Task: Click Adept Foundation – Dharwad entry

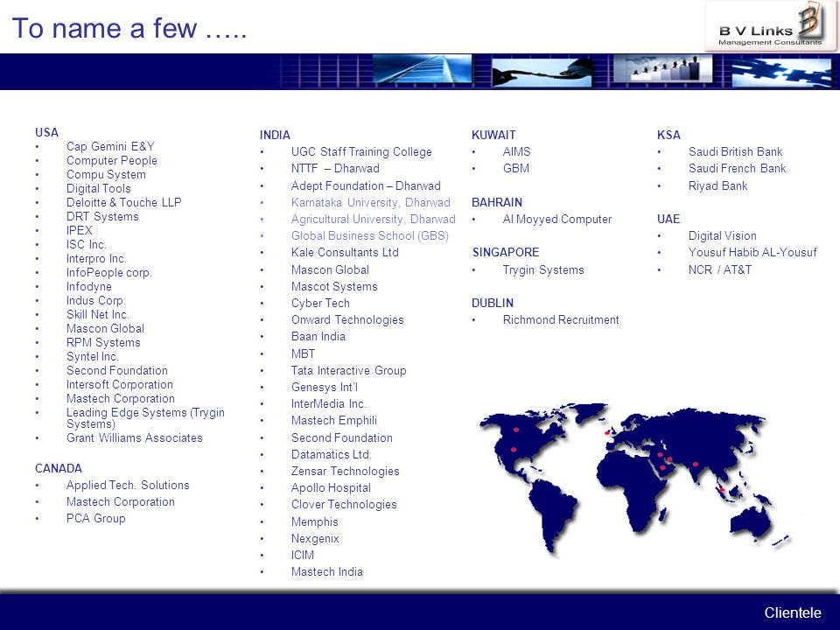Action: [x=366, y=185]
